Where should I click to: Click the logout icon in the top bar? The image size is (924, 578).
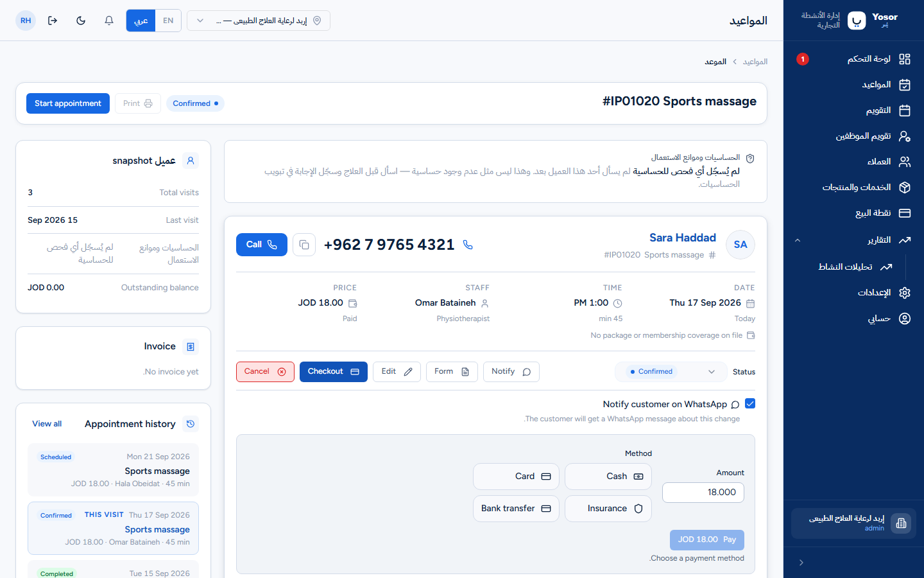point(53,21)
